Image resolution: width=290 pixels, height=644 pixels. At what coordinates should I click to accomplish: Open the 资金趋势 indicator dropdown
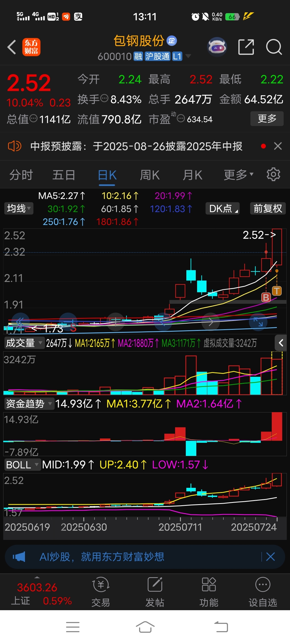pyautogui.click(x=29, y=404)
